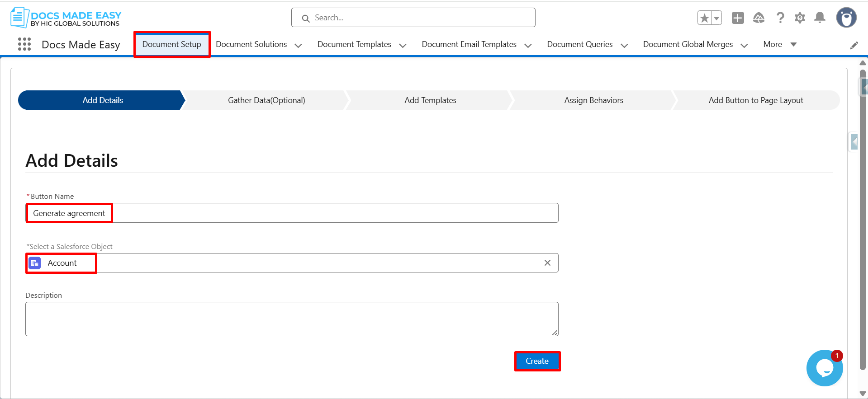The height and width of the screenshot is (399, 868).
Task: Edit navigation bar with pencil icon
Action: 854,45
